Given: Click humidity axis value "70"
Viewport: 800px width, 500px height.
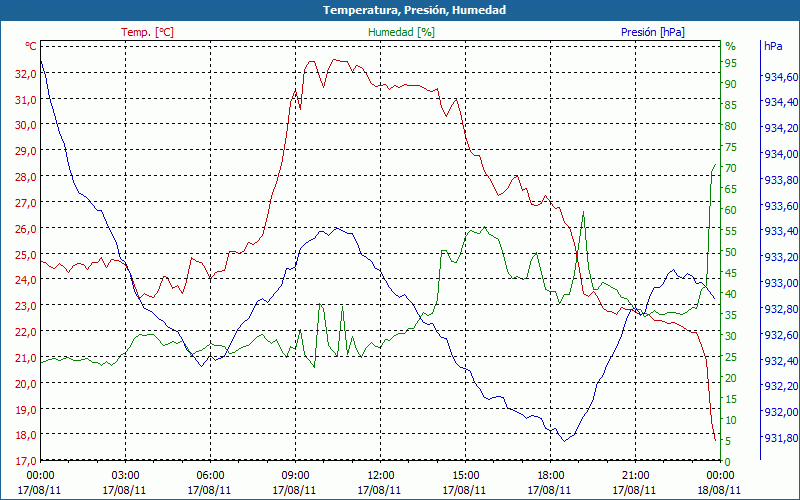Looking at the screenshot, I should 731,168.
